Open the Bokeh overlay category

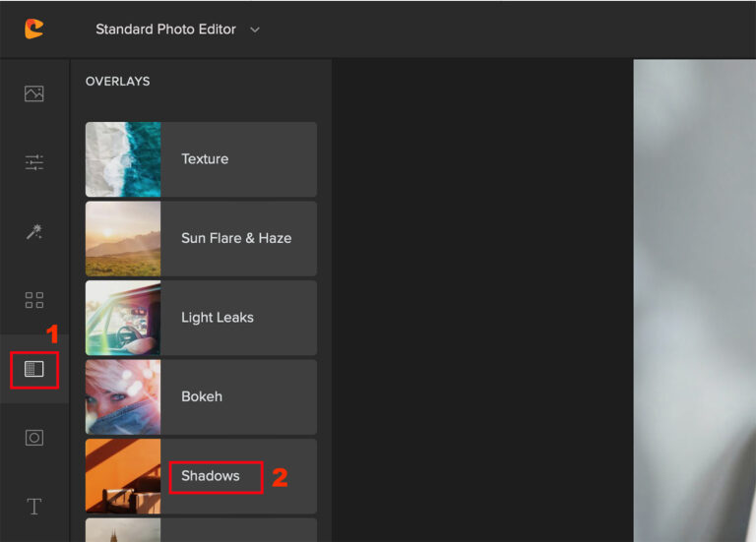tap(201, 397)
